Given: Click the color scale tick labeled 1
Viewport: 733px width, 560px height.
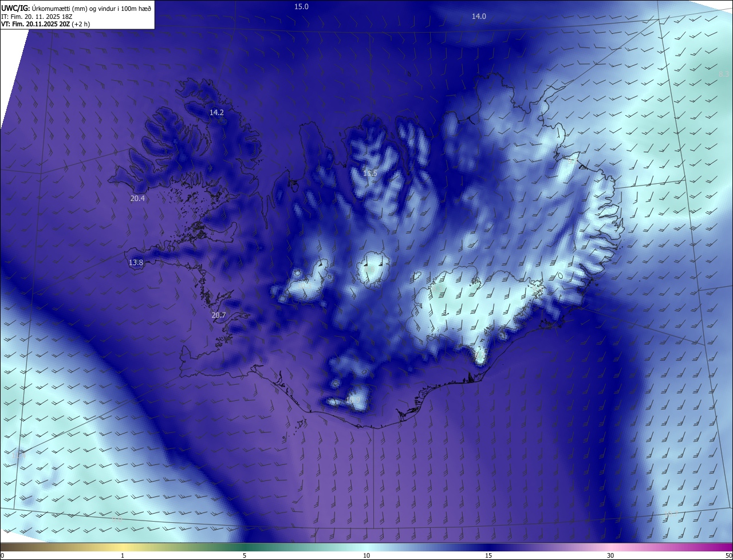Looking at the screenshot, I should (123, 556).
